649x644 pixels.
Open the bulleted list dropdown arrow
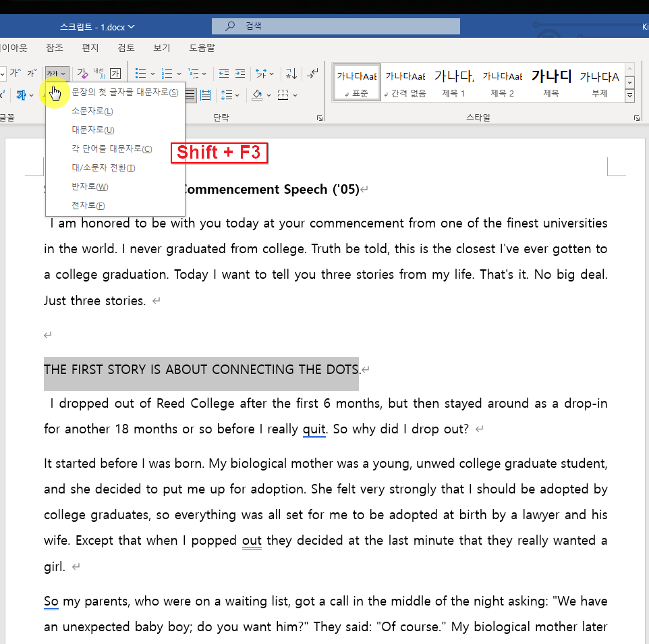click(x=152, y=74)
